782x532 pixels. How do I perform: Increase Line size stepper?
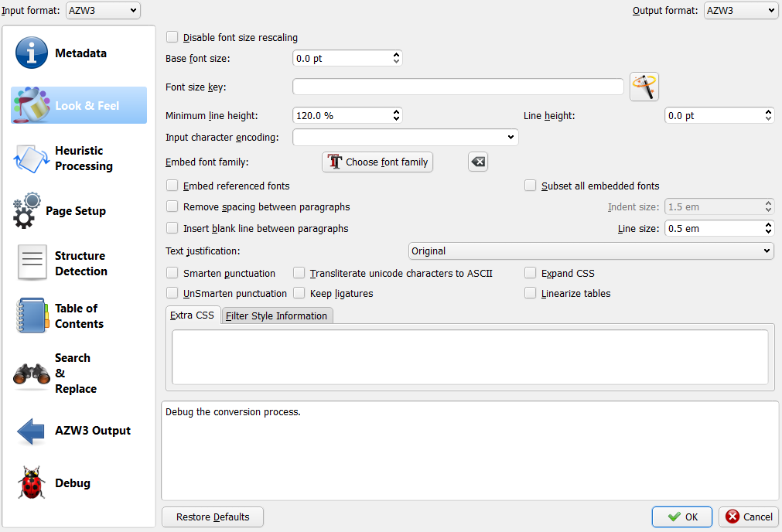[x=768, y=225]
